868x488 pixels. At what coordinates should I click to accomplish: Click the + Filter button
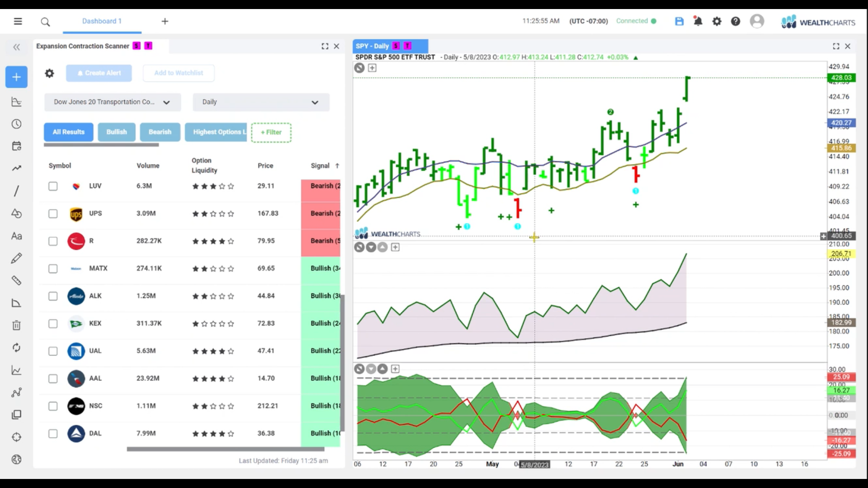tap(271, 132)
